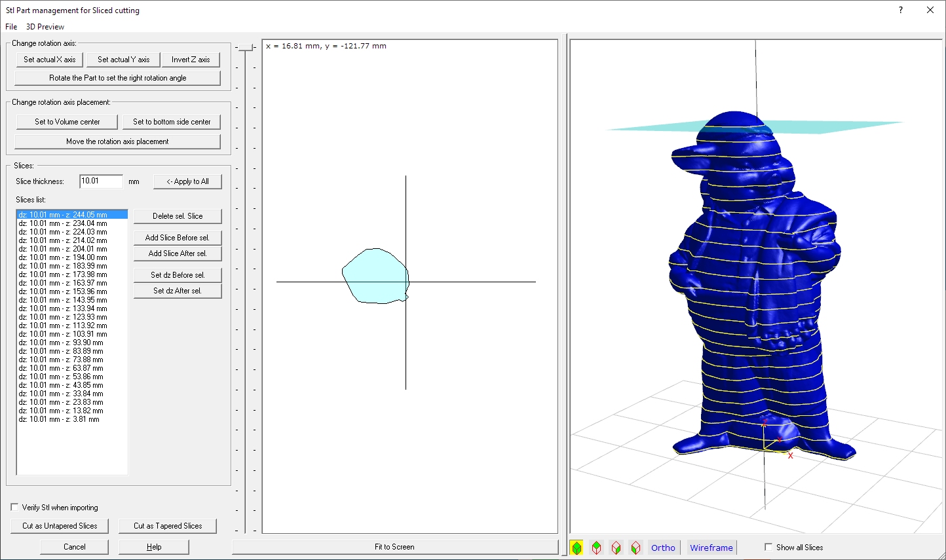Select slice row z: 43.85 mm
946x560 pixels.
(72, 385)
